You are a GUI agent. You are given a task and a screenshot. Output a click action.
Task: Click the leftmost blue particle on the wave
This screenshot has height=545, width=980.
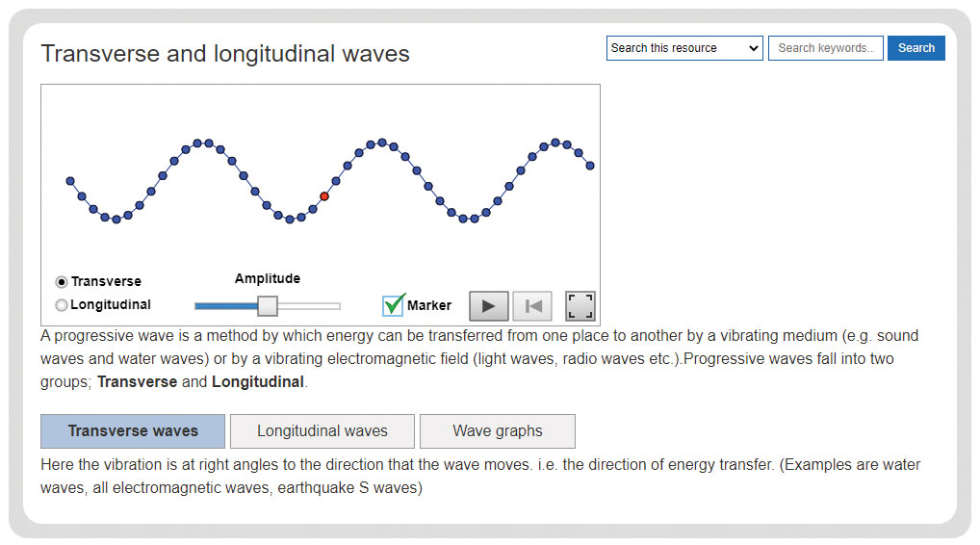70,181
